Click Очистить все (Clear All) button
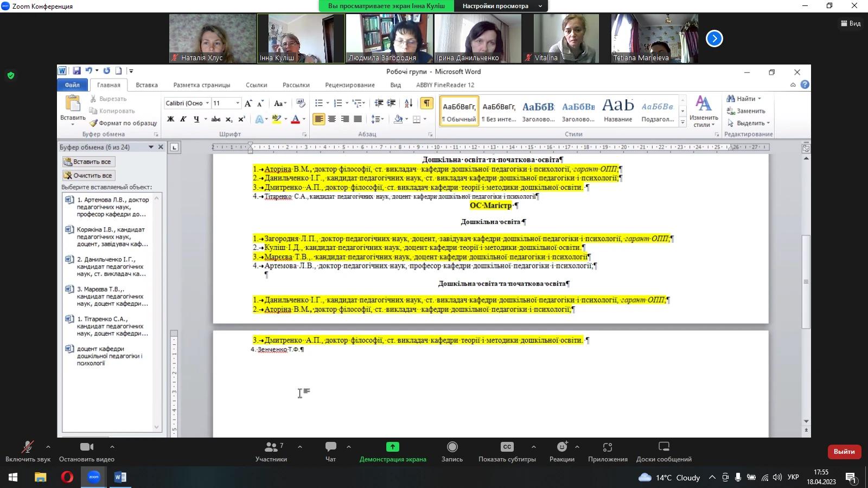 [88, 176]
